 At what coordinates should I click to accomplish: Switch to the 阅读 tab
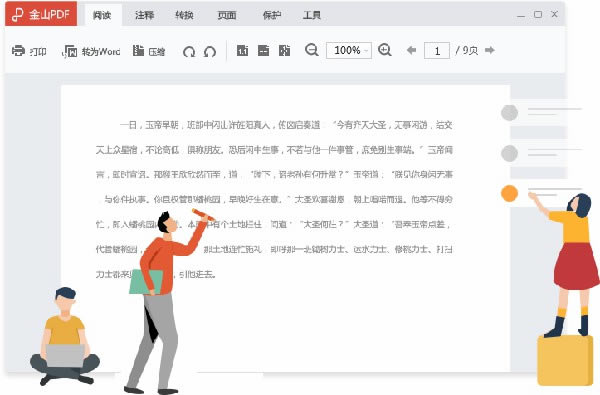[x=102, y=15]
